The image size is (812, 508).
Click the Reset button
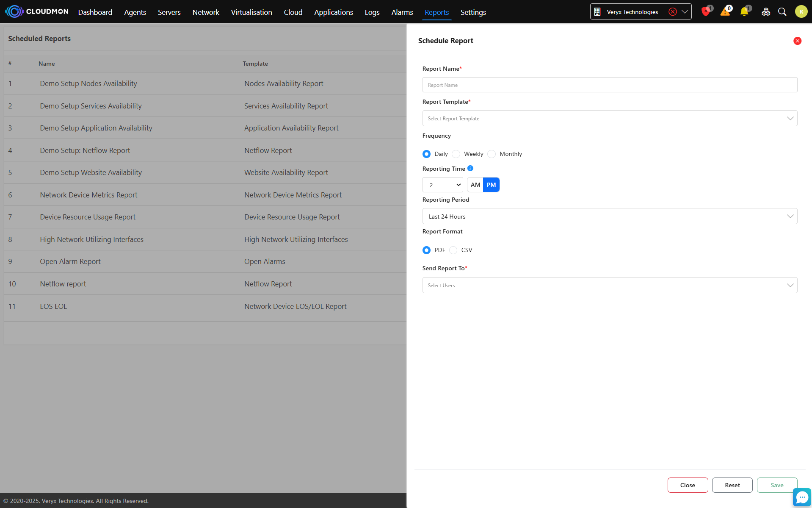(x=732, y=485)
